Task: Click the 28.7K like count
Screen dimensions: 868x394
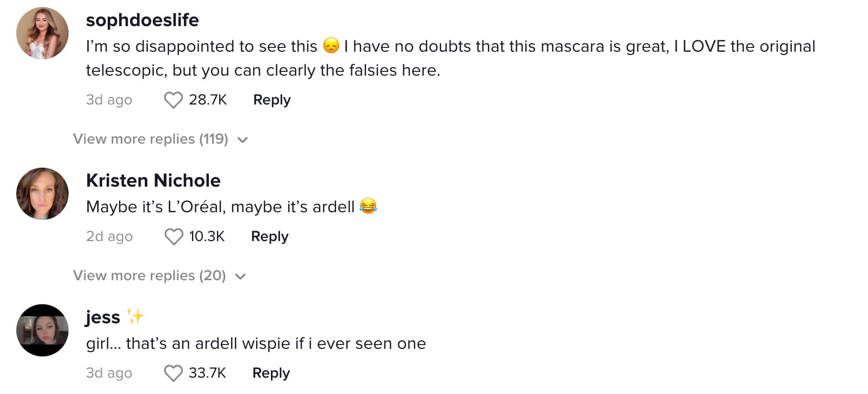Action: click(208, 100)
